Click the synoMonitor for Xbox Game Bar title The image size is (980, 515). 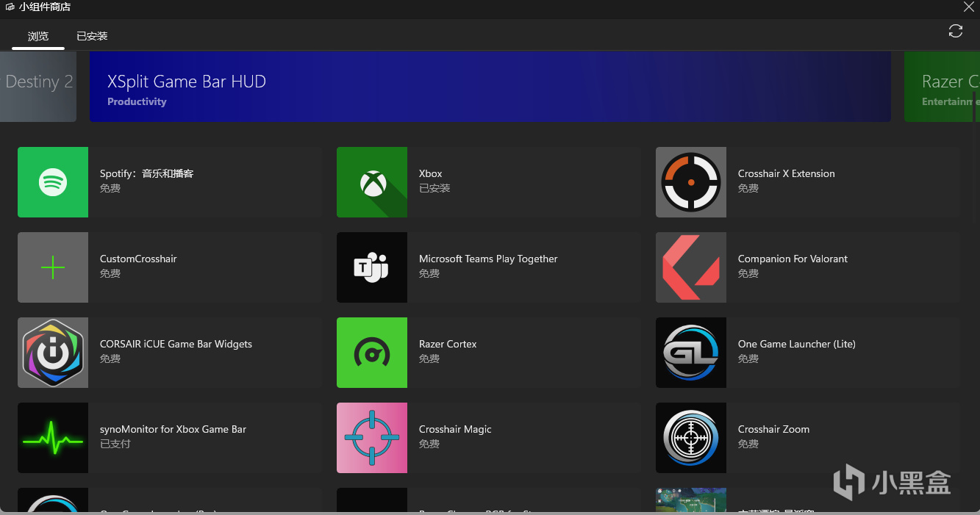(173, 430)
